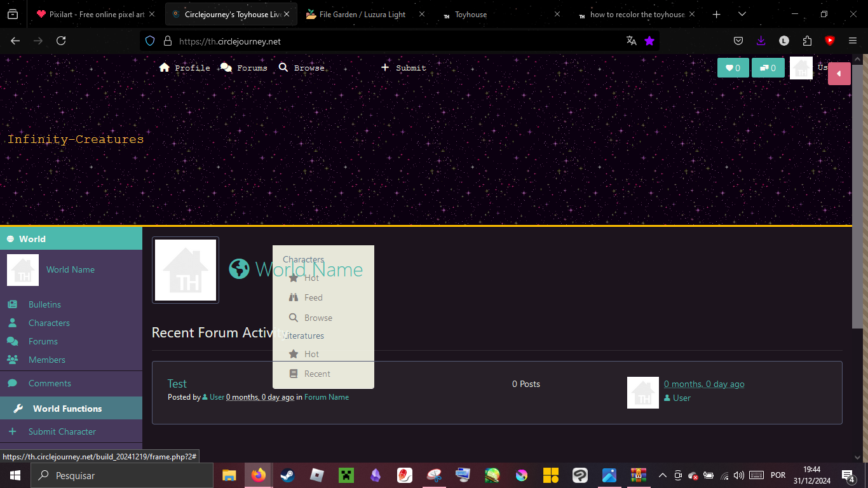Open the Firefox hamburger menu
This screenshot has height=488, width=868.
click(x=853, y=41)
